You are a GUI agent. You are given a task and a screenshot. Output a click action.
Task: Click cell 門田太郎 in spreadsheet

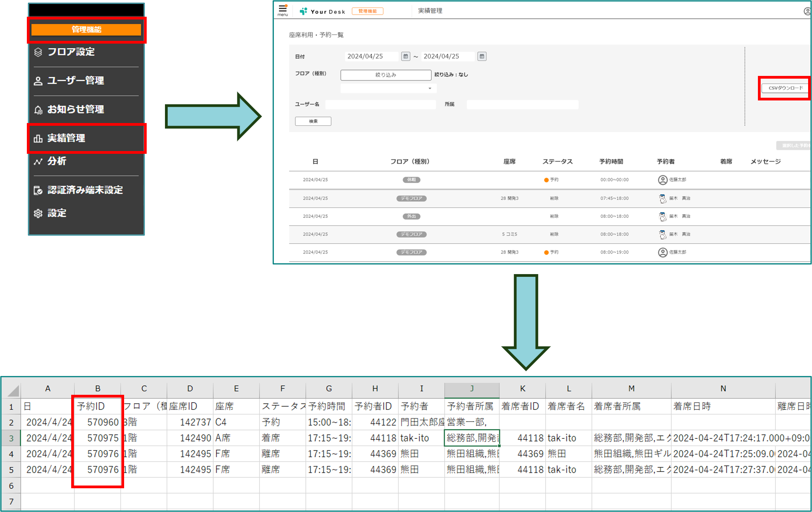421,422
